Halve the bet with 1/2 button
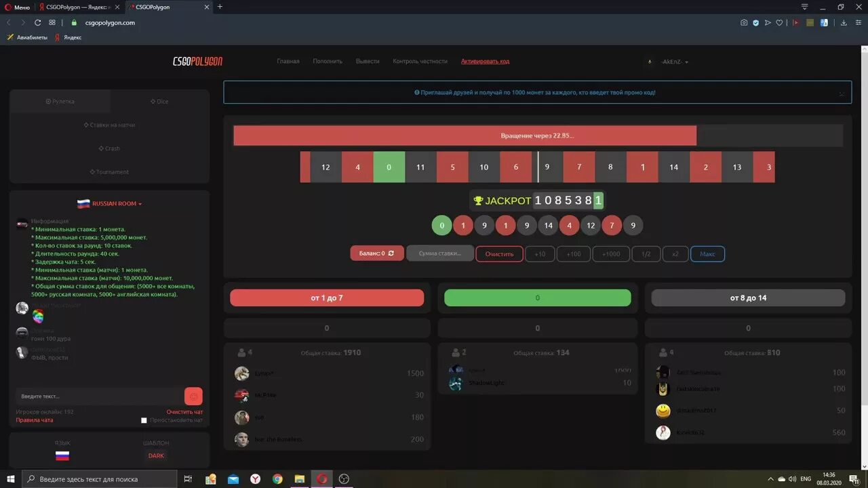The width and height of the screenshot is (868, 488). coord(646,253)
